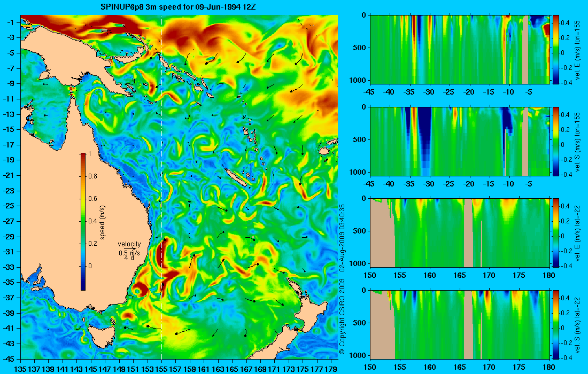Click colorbar beside "vel. S (m/s) lon=155"

(556, 141)
